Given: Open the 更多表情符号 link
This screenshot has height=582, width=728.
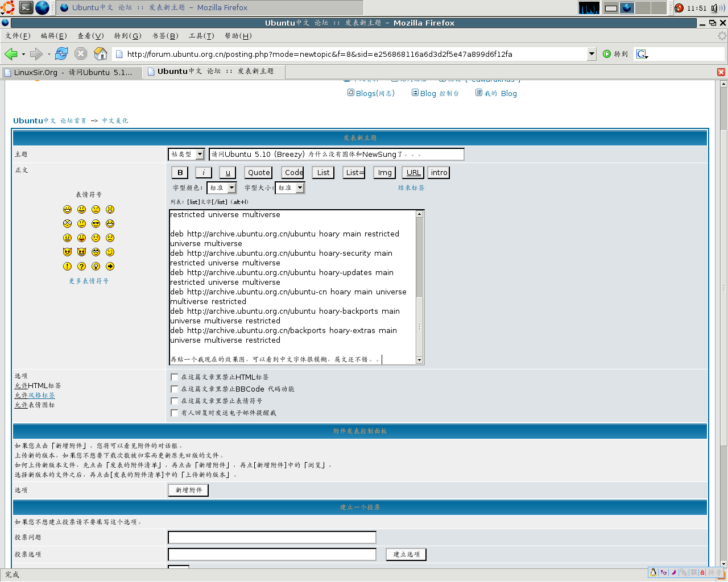Looking at the screenshot, I should click(x=89, y=281).
